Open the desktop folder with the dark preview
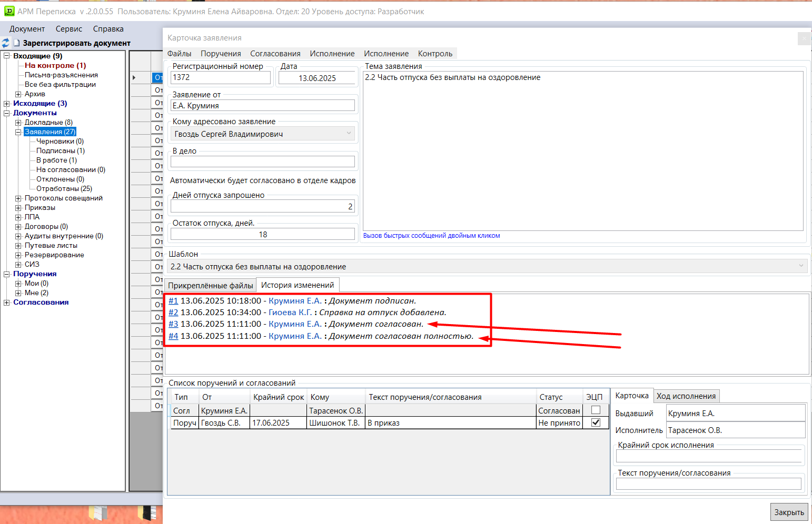This screenshot has width=812, height=524. pyautogui.click(x=147, y=512)
